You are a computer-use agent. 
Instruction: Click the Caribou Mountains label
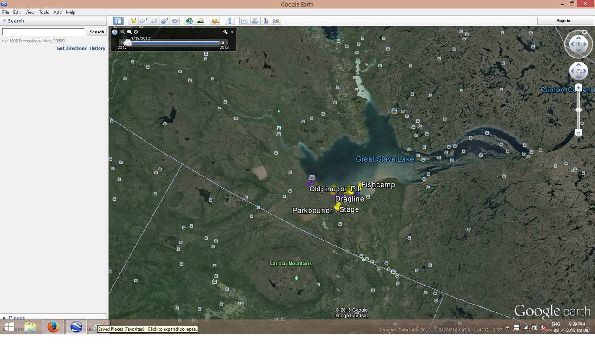click(291, 263)
